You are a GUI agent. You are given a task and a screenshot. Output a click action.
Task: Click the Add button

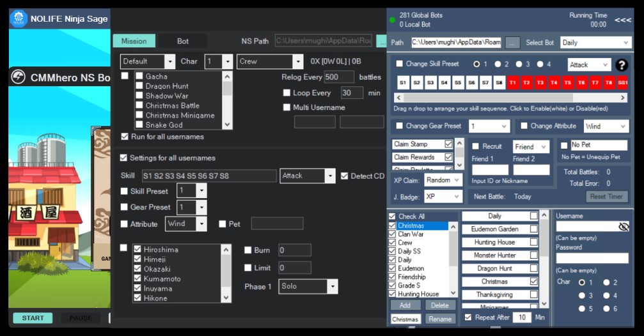click(405, 305)
